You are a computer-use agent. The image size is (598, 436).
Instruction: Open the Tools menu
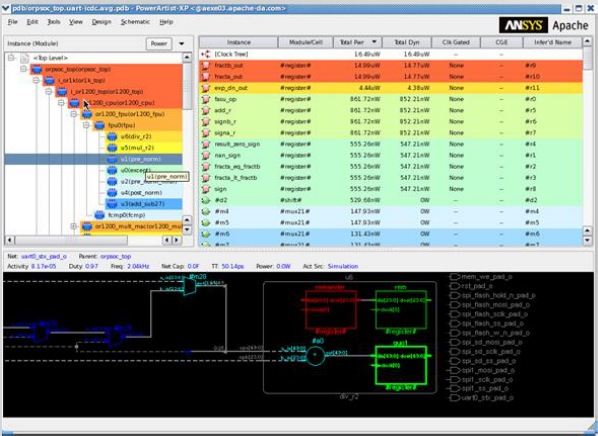click(x=54, y=22)
